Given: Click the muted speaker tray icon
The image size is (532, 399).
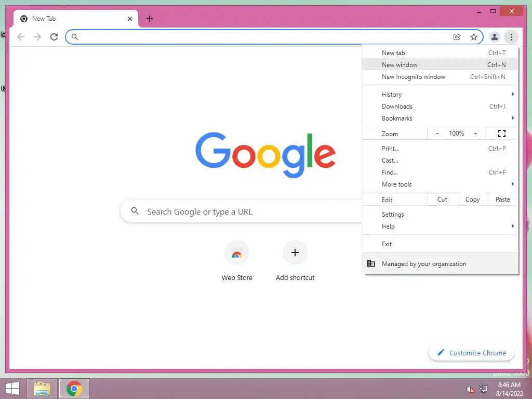Looking at the screenshot, I should coord(470,389).
